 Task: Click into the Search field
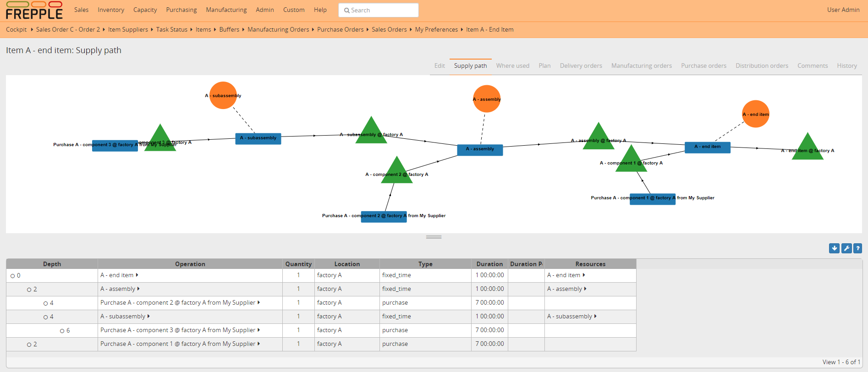379,10
